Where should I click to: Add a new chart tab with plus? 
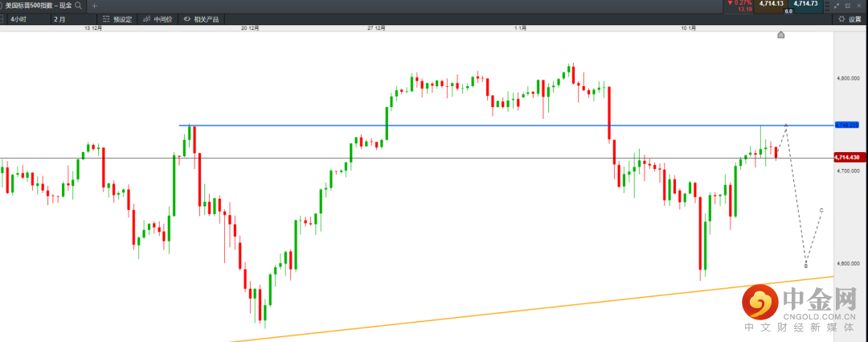click(x=94, y=5)
